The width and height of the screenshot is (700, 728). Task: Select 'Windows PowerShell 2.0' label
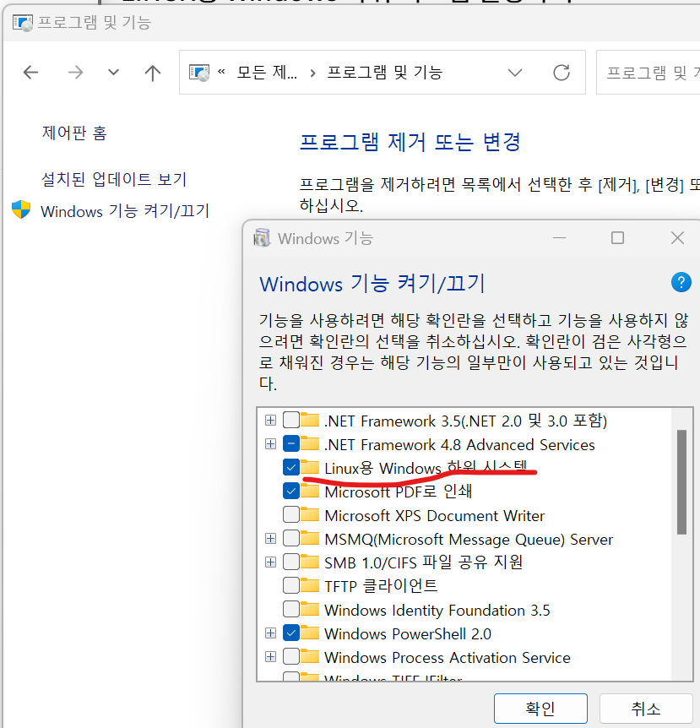coord(408,633)
